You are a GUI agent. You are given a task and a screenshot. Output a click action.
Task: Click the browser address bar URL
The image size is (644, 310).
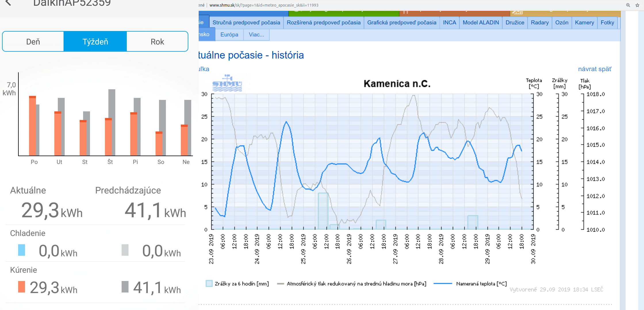[x=264, y=5]
